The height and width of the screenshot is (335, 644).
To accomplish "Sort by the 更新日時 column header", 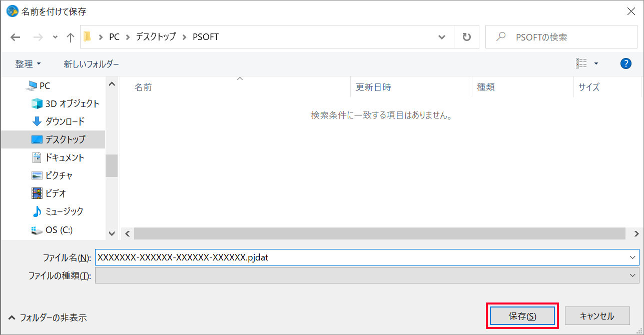I will click(373, 87).
